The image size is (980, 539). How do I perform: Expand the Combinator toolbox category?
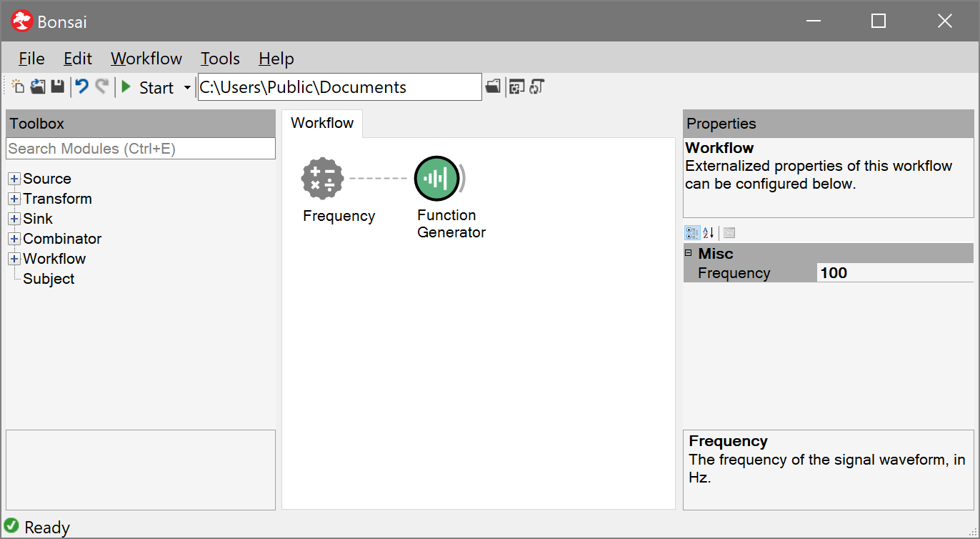pos(14,239)
